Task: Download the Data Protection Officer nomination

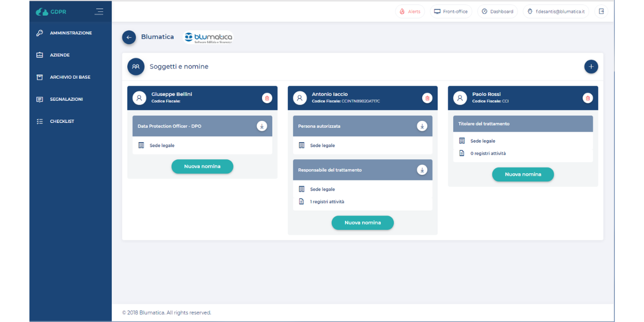Action: pos(261,126)
